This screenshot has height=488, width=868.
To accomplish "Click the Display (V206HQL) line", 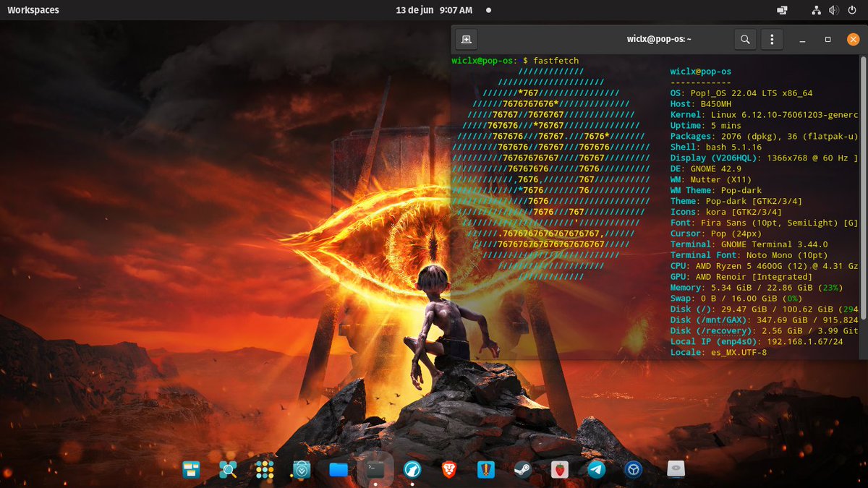I will (x=764, y=158).
